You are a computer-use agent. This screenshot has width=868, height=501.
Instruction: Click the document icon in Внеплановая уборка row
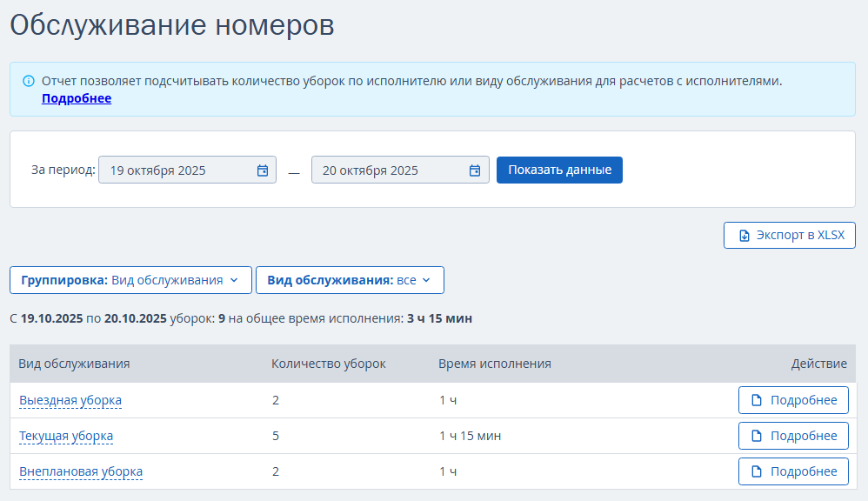pyautogui.click(x=757, y=471)
